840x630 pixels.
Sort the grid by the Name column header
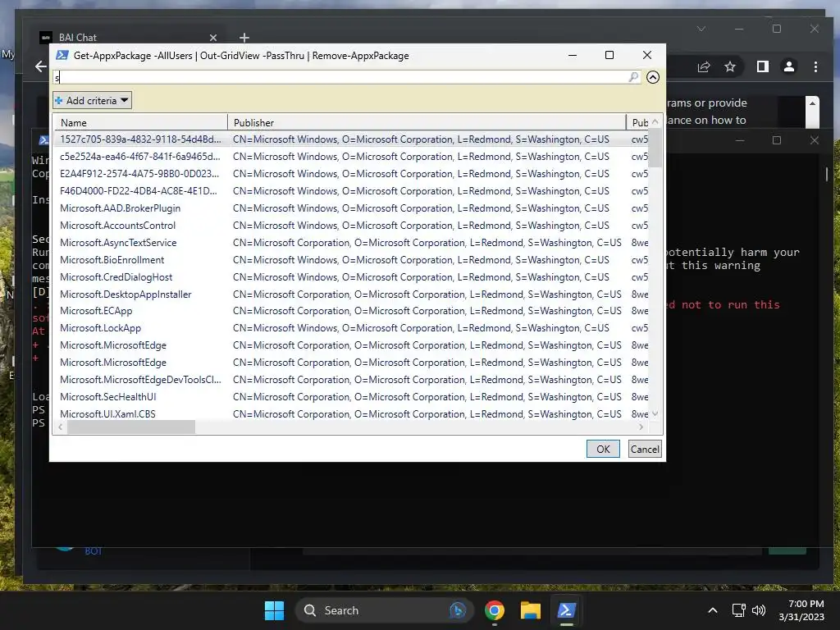pyautogui.click(x=140, y=123)
